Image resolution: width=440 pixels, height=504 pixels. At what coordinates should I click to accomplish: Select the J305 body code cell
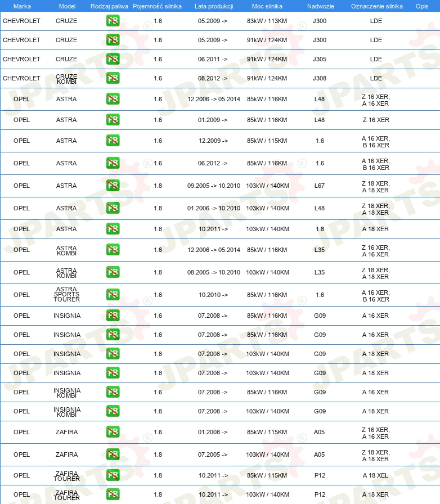pos(320,59)
